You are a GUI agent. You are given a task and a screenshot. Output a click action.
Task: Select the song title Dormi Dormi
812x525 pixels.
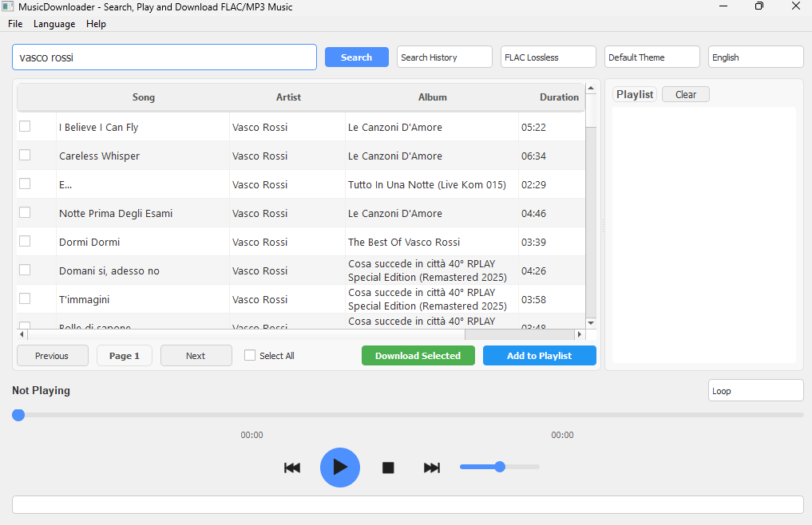tap(89, 242)
